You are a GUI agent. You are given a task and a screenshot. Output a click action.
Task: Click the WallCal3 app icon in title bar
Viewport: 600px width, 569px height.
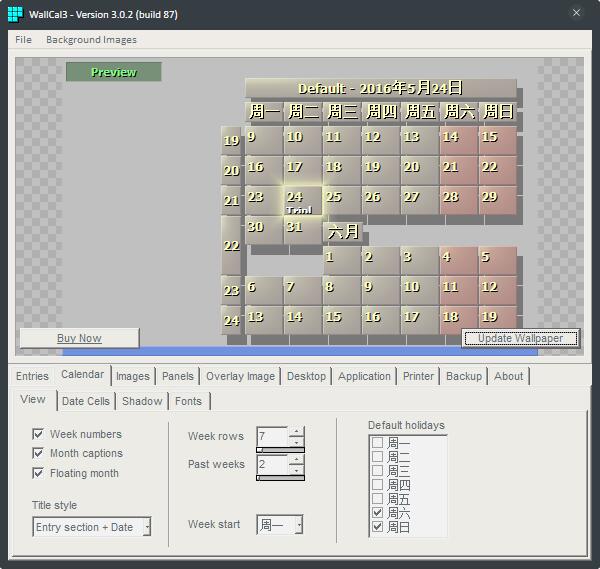click(15, 15)
